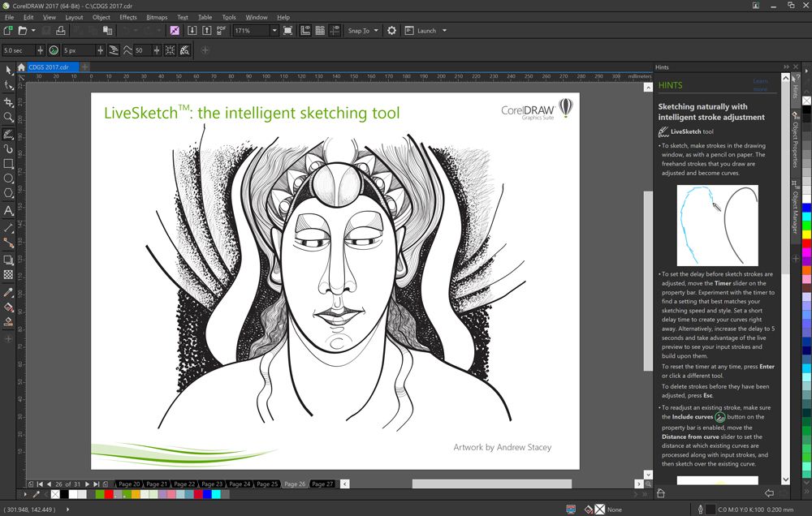Open the Bitmaps menu
This screenshot has height=516, width=812.
point(155,17)
